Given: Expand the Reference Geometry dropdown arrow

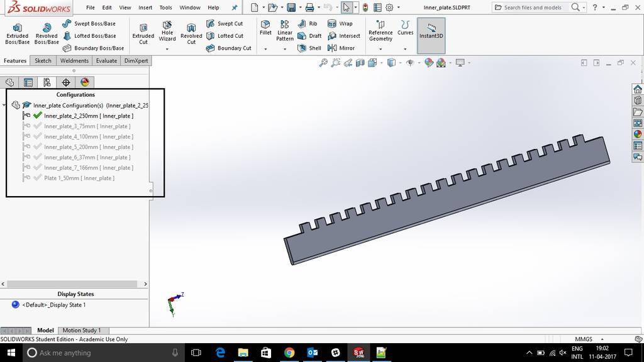Looking at the screenshot, I should [380, 49].
